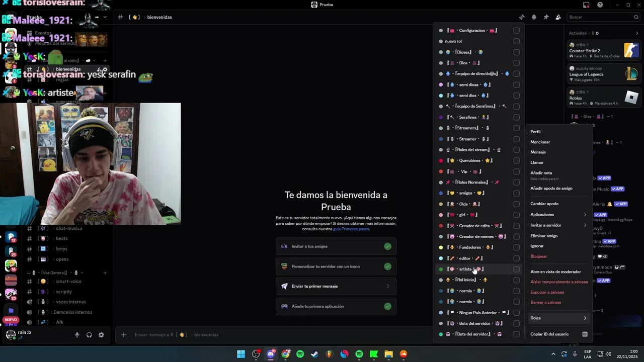Image resolution: width=644 pixels, height=362 pixels.
Task: Open Steam from the taskbar
Action: (314, 354)
